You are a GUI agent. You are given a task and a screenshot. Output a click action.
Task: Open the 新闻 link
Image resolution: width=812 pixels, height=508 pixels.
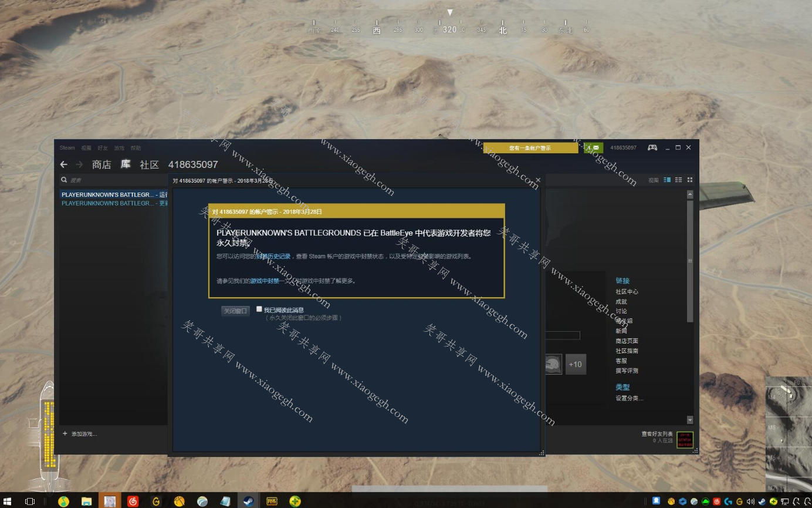pos(621,331)
